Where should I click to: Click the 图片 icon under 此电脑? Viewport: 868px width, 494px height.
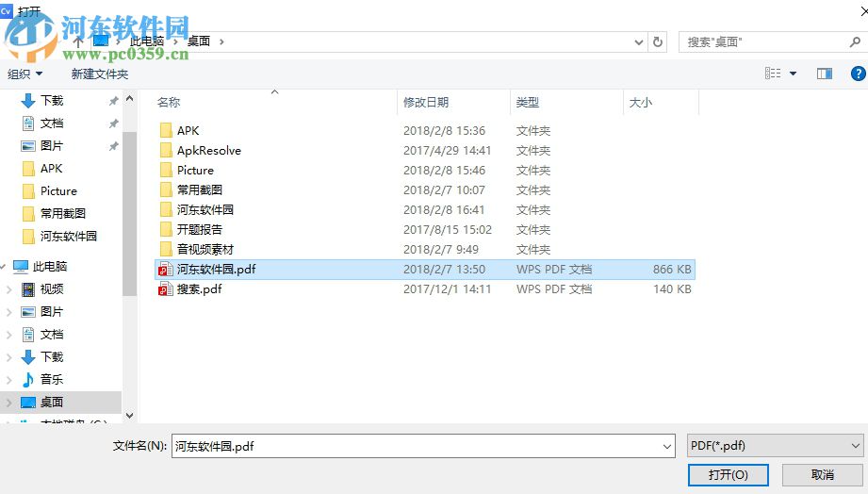click(x=28, y=312)
